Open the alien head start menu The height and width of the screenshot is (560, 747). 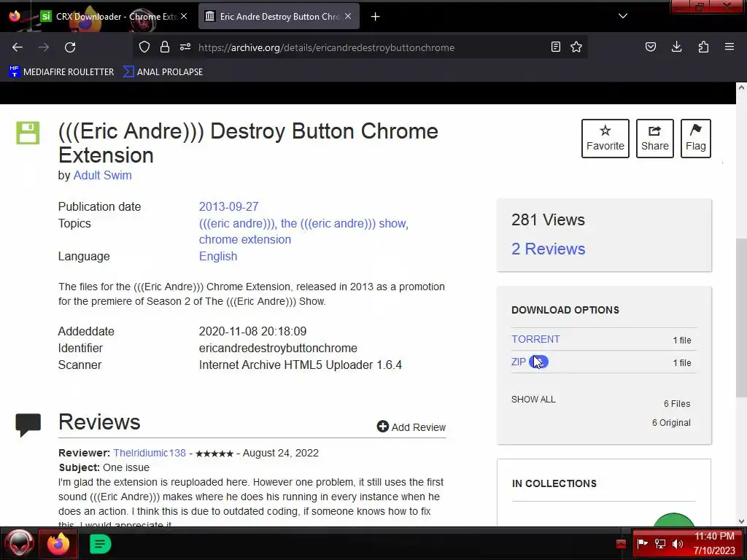(x=19, y=543)
